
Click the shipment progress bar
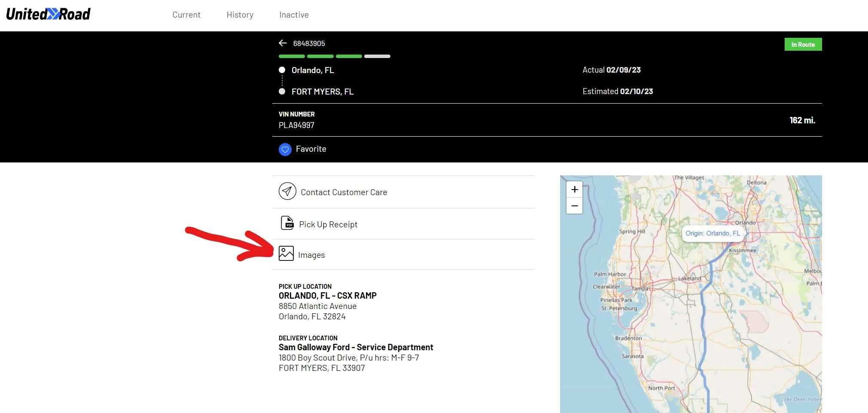coord(334,56)
